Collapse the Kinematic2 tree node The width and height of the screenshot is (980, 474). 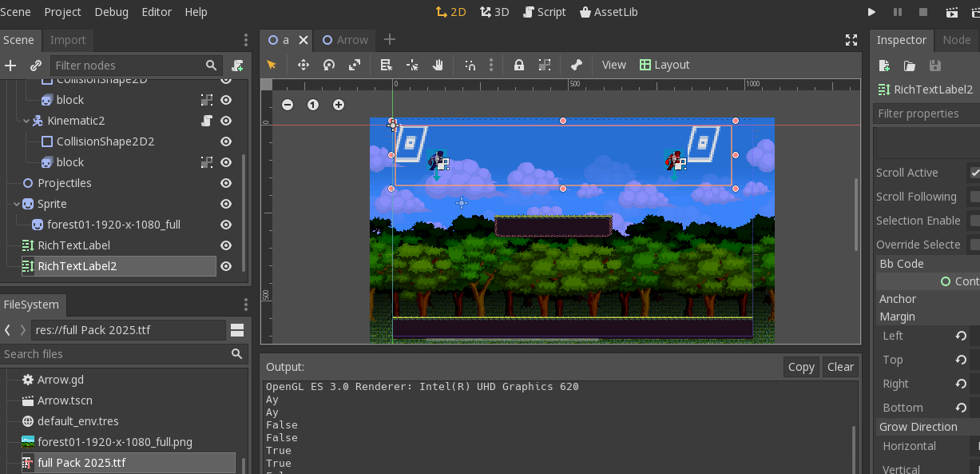[x=26, y=121]
